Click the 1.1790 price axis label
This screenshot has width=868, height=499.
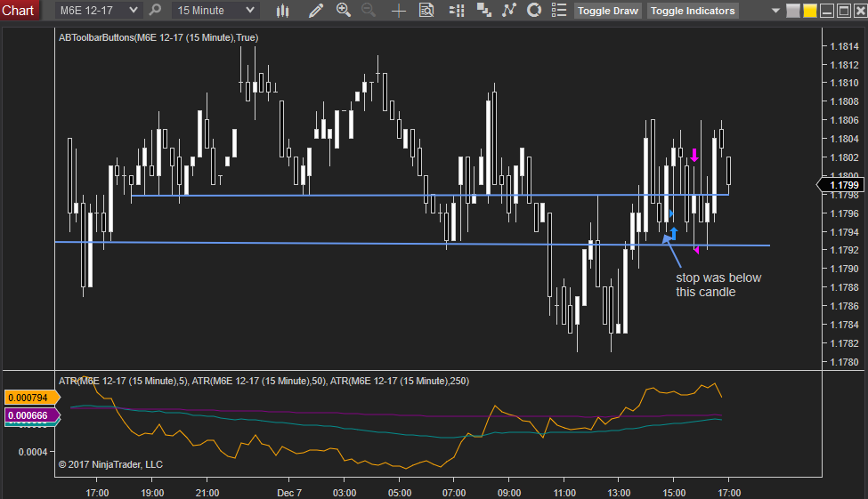(844, 269)
